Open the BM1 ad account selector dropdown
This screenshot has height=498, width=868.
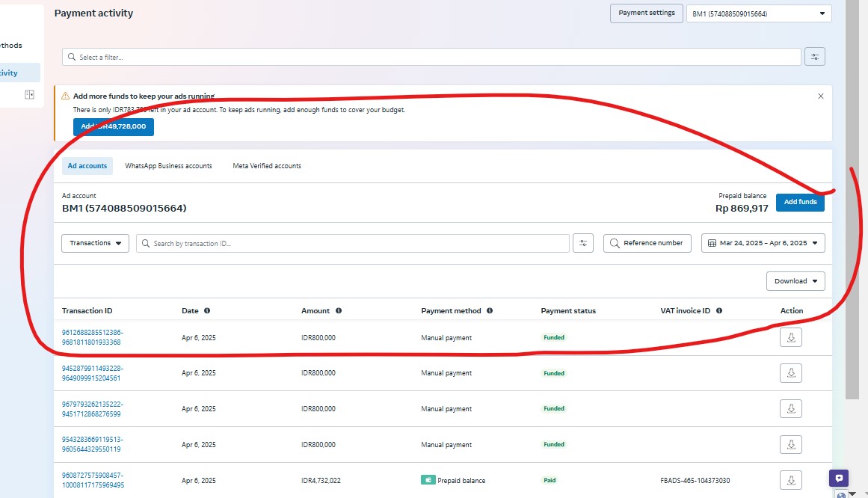point(759,13)
